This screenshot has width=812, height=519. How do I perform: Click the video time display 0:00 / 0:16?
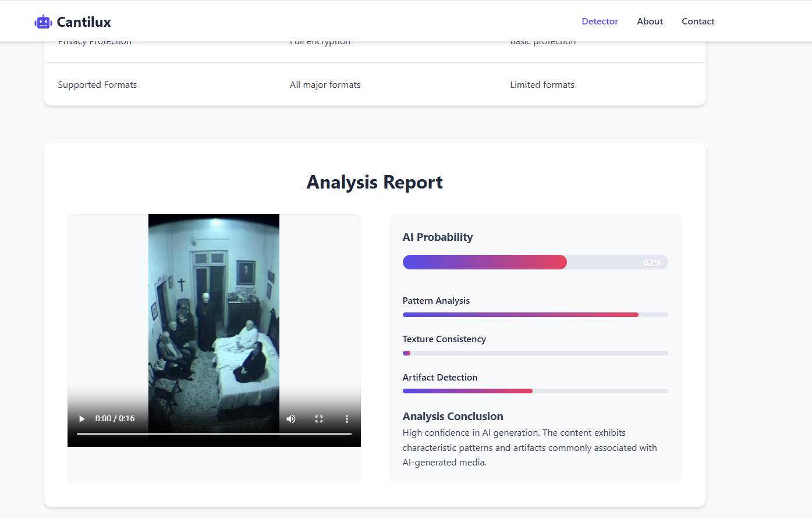click(x=115, y=419)
